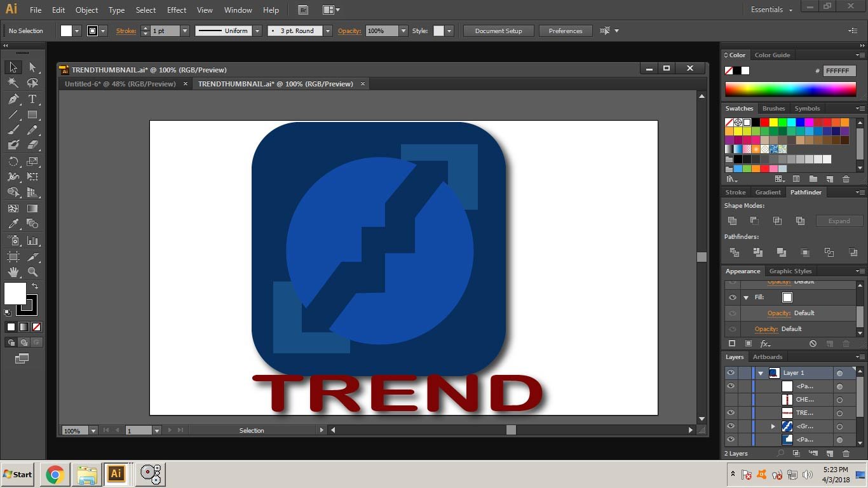Click the hex color field FFFFFF
Screen dimensions: 868x488
click(839, 71)
